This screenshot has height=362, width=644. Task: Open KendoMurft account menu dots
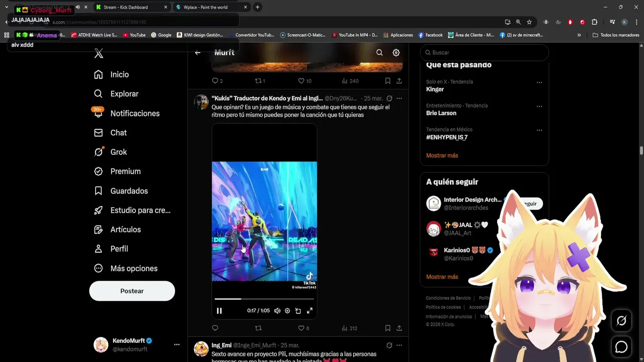(x=177, y=344)
